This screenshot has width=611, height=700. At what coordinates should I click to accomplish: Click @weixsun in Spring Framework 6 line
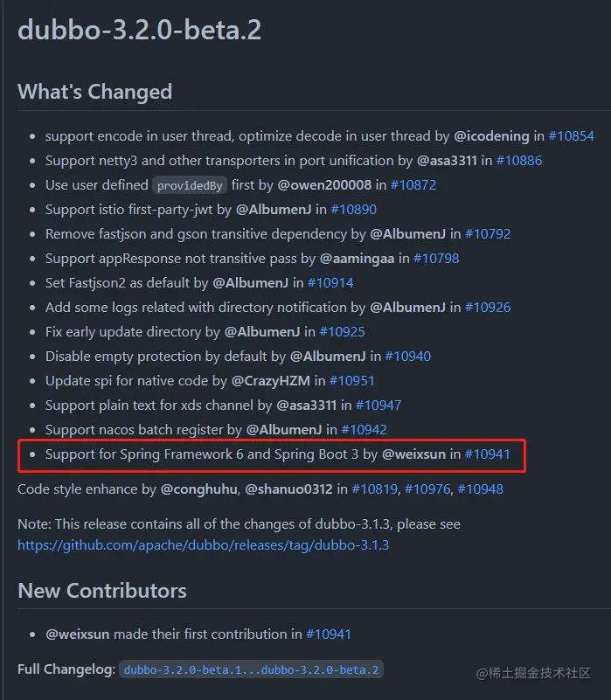click(x=413, y=455)
